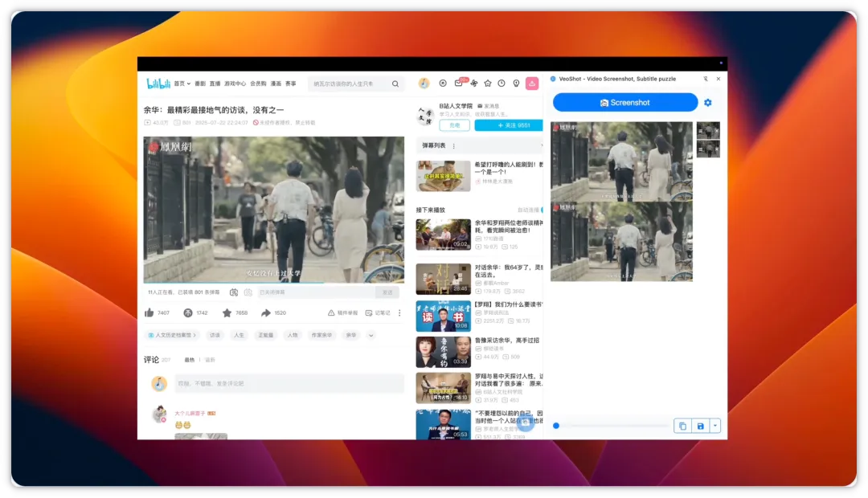
Task: Pin the VeoShot panel with pin icon
Action: point(706,79)
